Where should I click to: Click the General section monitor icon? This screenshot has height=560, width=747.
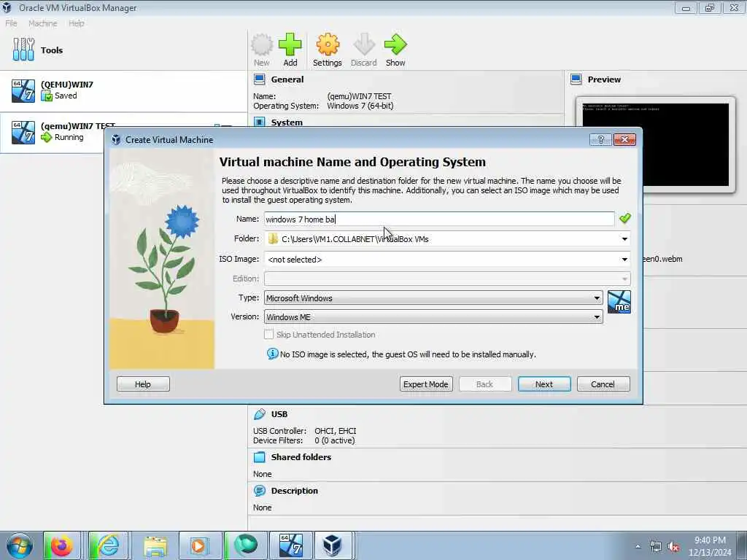(260, 79)
